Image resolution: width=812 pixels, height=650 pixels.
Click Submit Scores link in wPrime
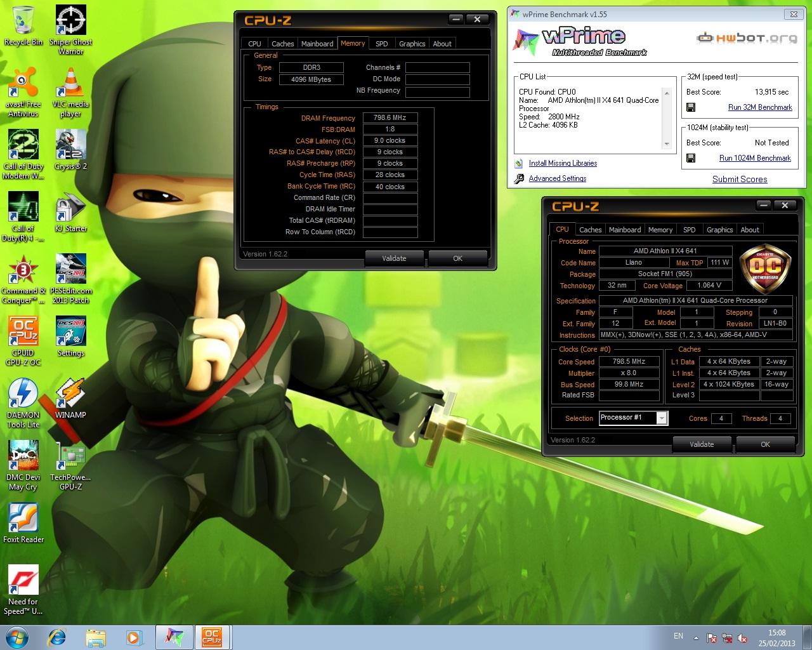[740, 179]
